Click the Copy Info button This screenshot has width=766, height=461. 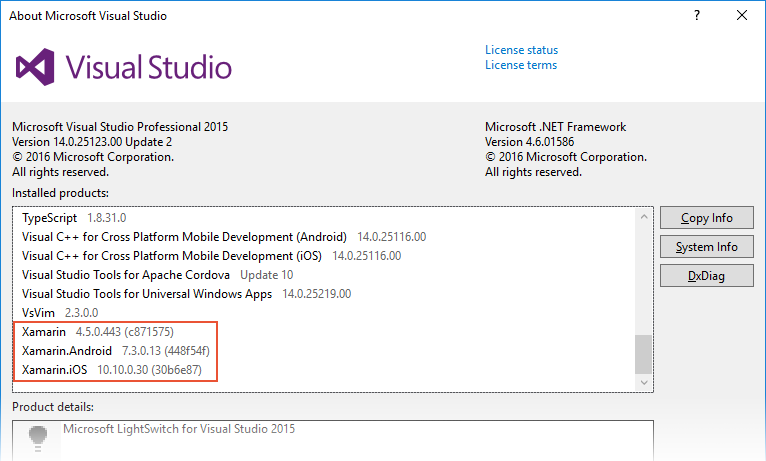706,218
